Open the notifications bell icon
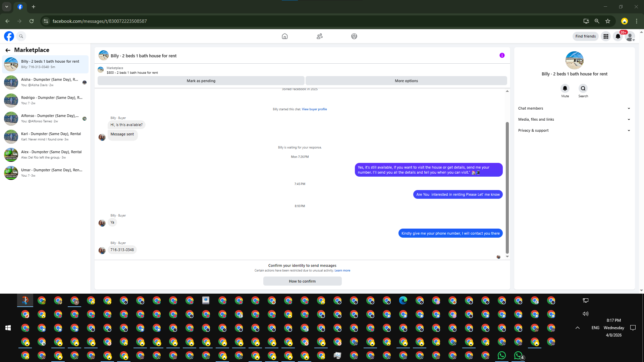Viewport: 644px width, 362px height. [618, 36]
